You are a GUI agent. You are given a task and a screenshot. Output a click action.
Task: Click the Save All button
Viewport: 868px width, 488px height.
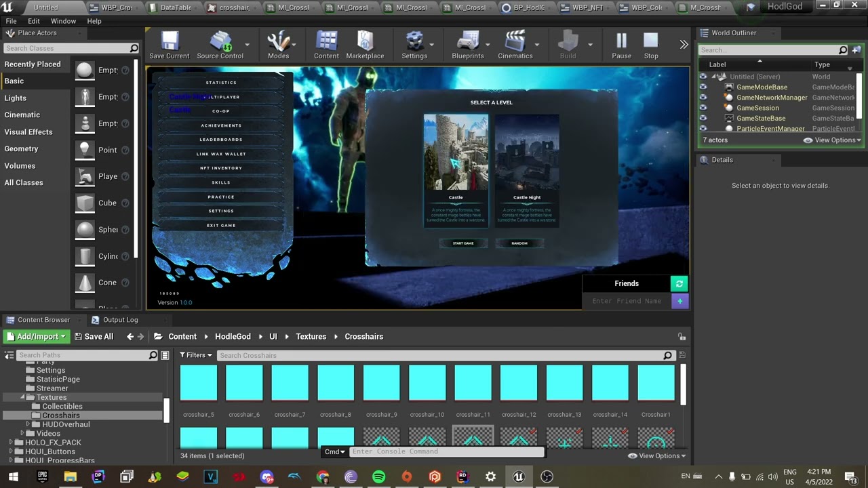(94, 337)
